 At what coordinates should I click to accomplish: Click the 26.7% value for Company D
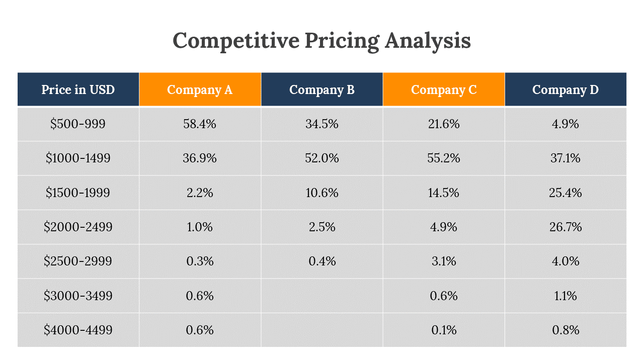[566, 227]
